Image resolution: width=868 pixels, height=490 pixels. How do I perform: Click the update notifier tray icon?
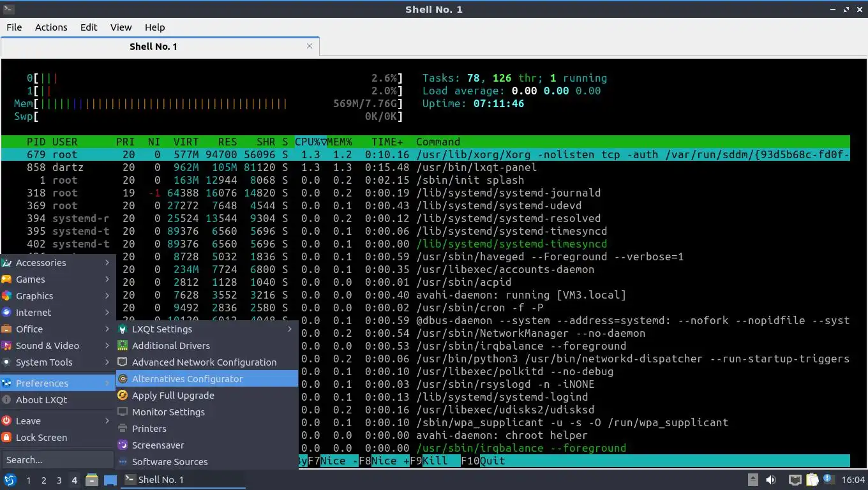(x=828, y=479)
